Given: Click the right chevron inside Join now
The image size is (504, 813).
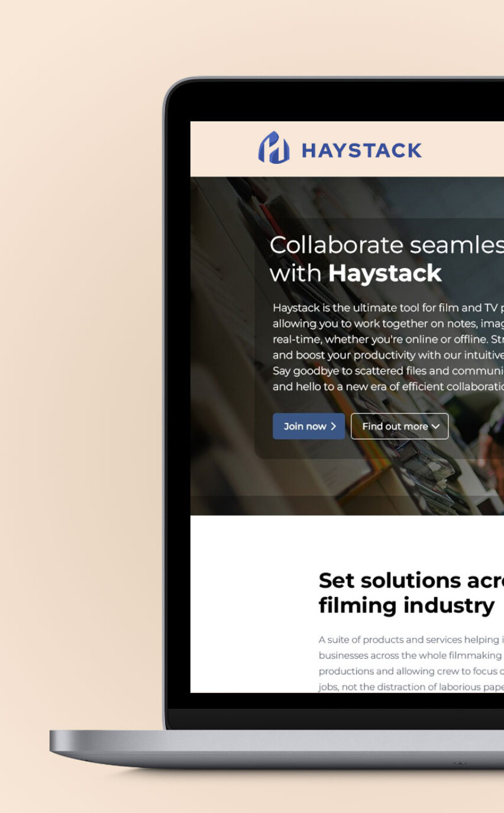Looking at the screenshot, I should point(334,426).
